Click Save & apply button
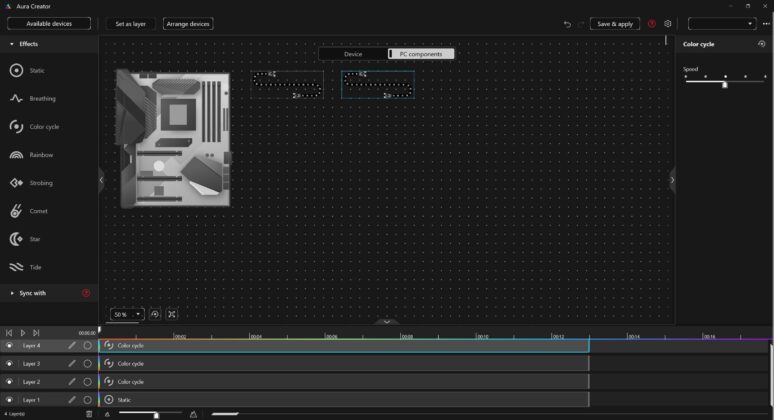774x420 pixels. coord(615,24)
